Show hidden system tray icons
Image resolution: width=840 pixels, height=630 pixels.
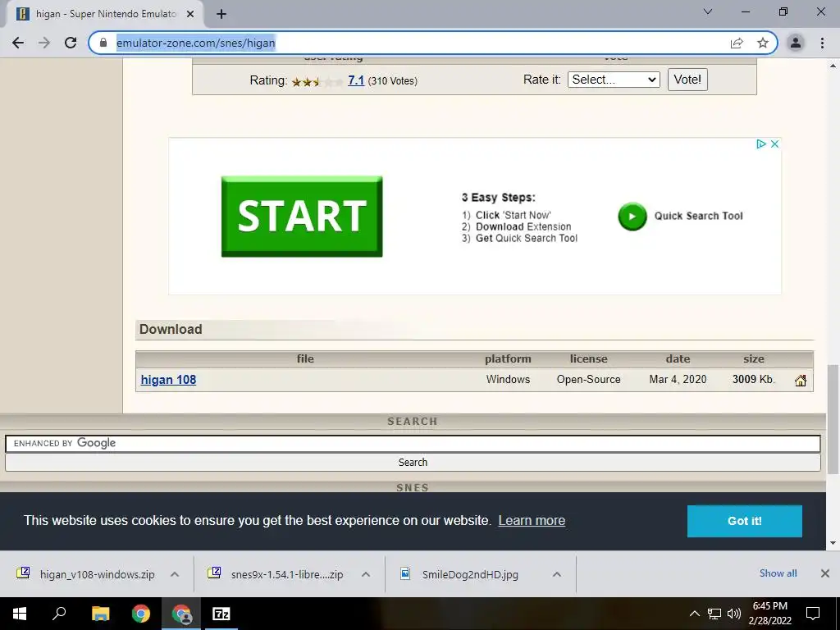[x=694, y=614]
